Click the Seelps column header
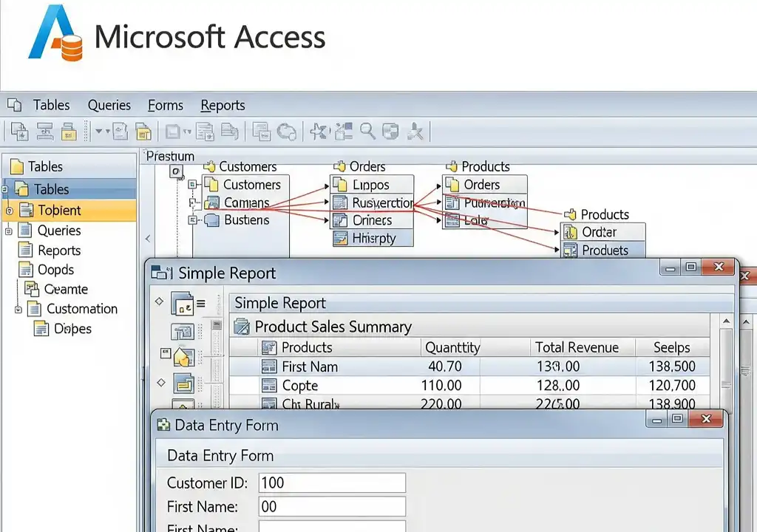Image resolution: width=757 pixels, height=532 pixels. [671, 347]
